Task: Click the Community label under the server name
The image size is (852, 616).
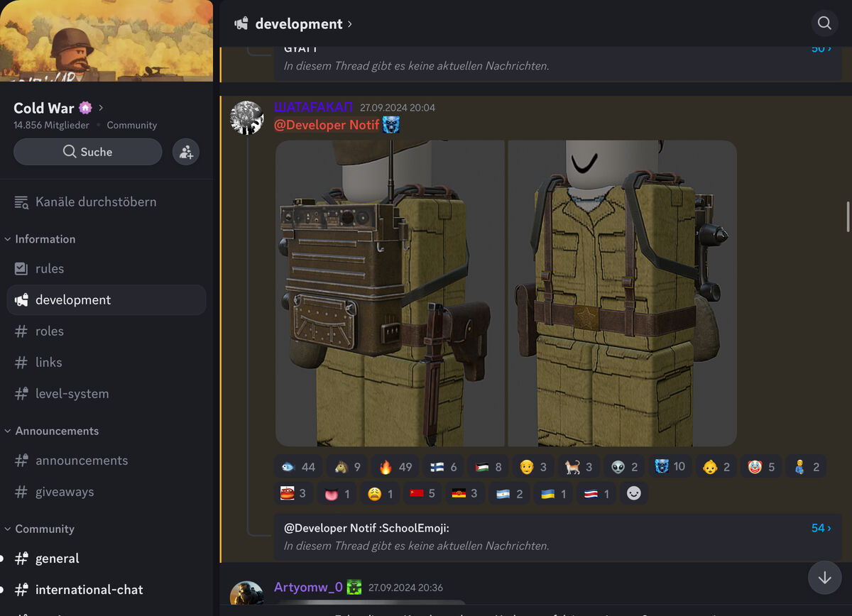Action: (131, 125)
